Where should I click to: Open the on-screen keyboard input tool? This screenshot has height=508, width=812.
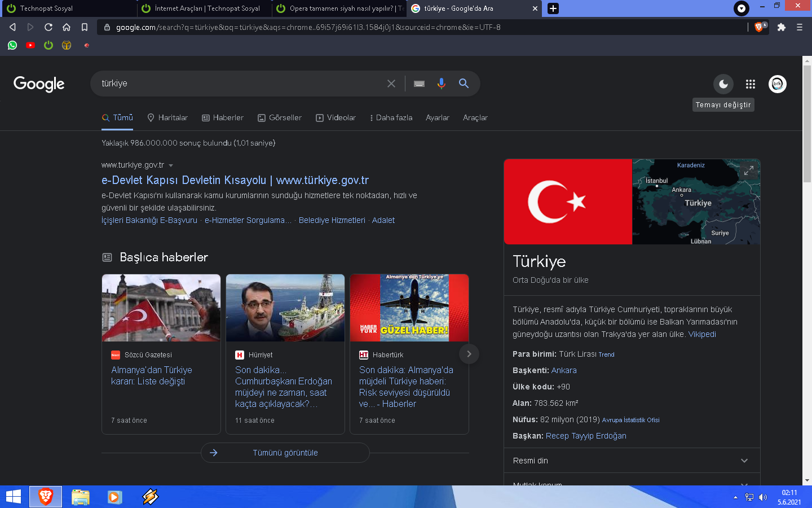(x=419, y=84)
